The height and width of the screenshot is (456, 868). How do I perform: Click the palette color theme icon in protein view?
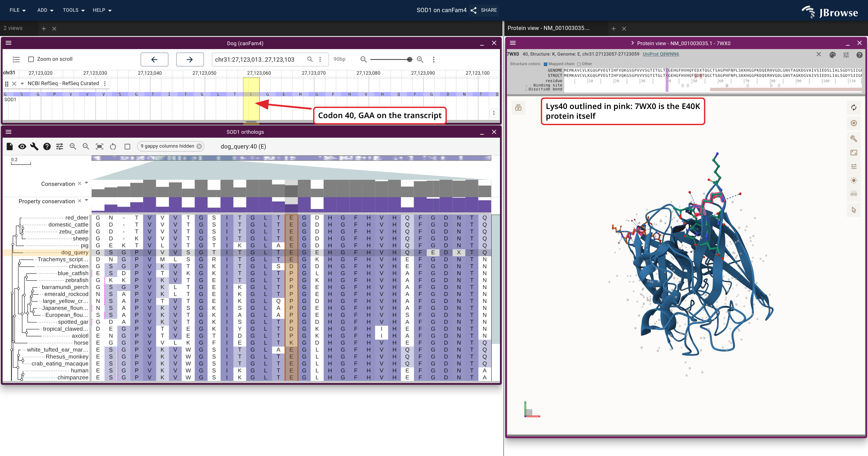point(832,55)
